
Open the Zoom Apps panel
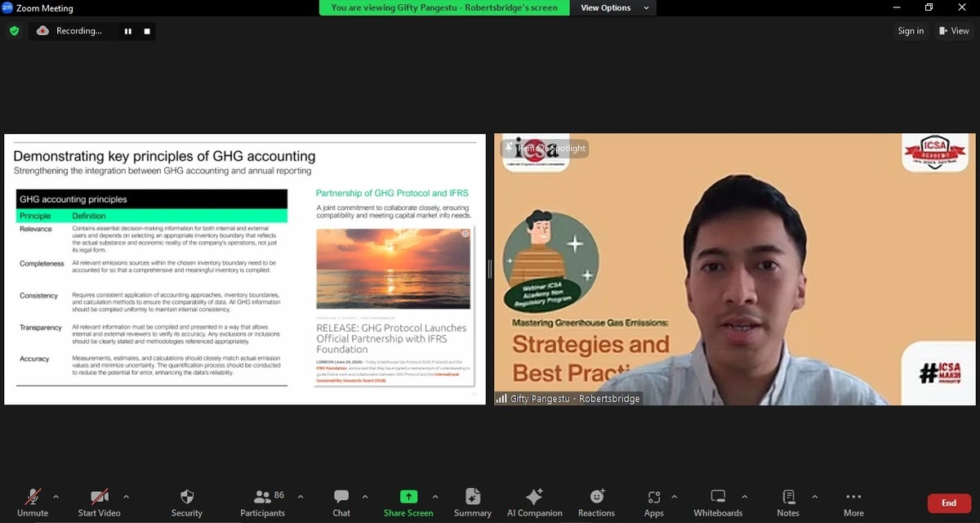(653, 502)
